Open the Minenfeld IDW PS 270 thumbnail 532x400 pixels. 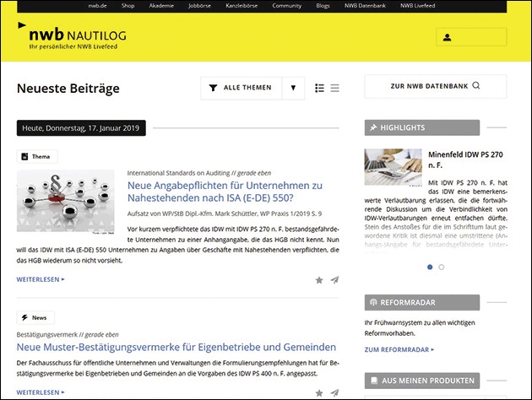(x=393, y=166)
